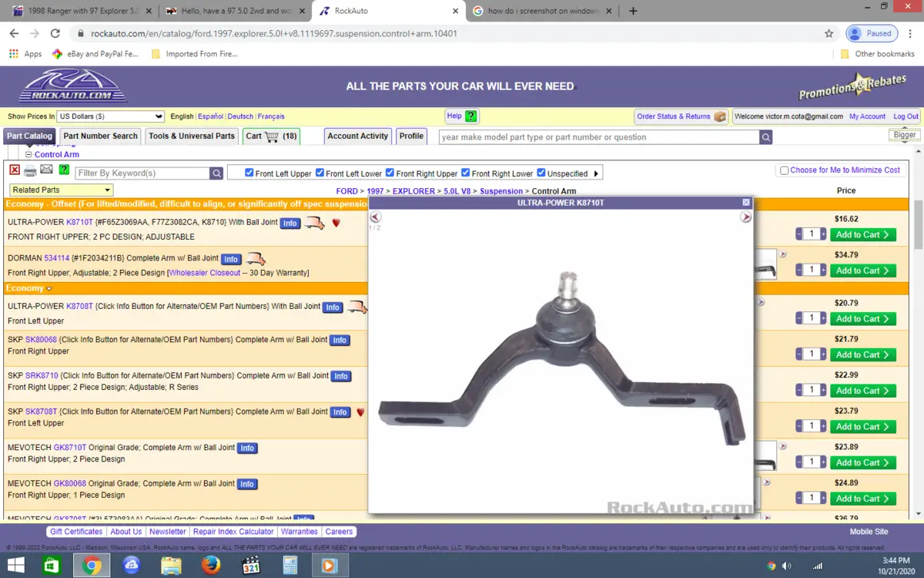The height and width of the screenshot is (578, 924).
Task: Go to next image in K8710T popup
Action: [745, 217]
